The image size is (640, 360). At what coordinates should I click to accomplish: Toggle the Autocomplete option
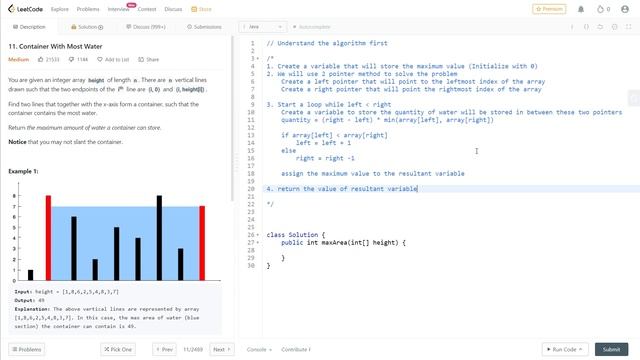[x=311, y=27]
